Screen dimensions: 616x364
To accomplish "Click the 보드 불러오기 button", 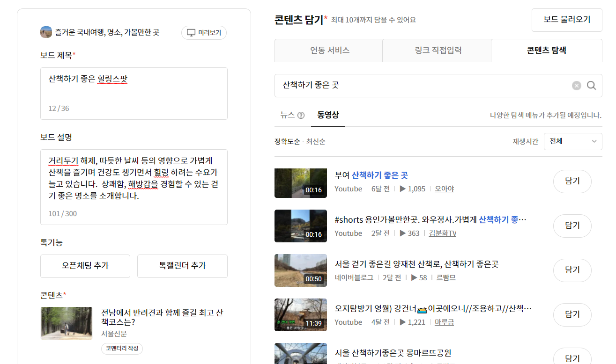I will coord(567,20).
